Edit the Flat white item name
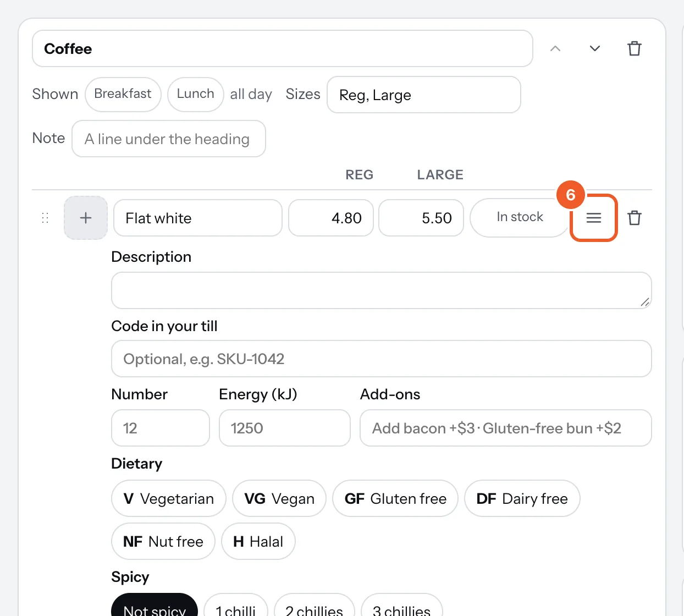Image resolution: width=684 pixels, height=616 pixels. click(198, 218)
